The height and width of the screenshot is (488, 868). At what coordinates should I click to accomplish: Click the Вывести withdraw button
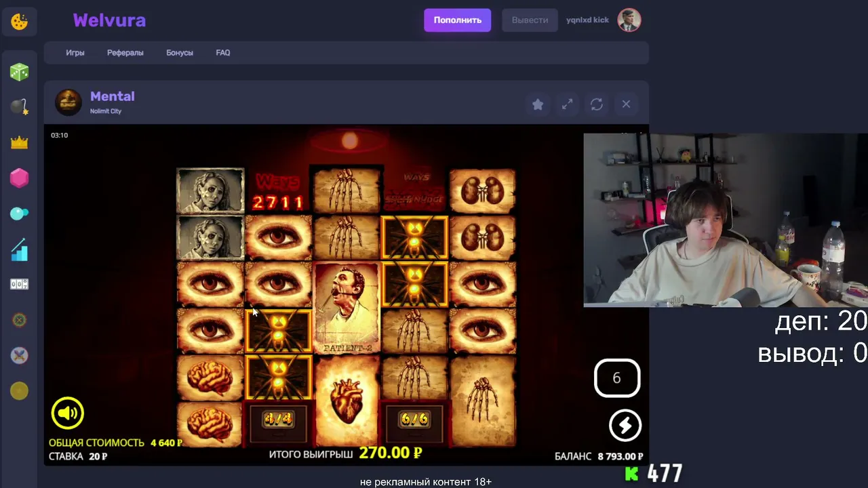530,20
